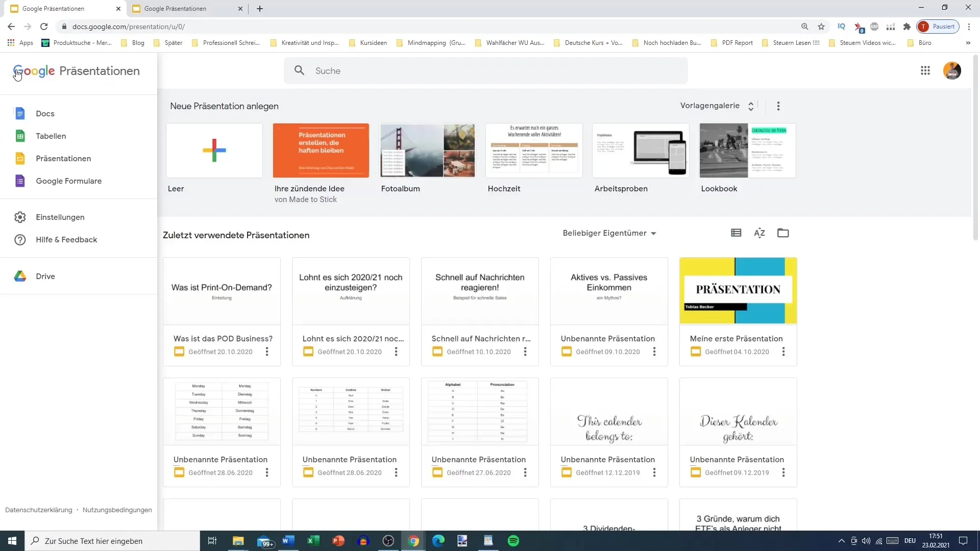Show more bookmarks with chevron

pyautogui.click(x=968, y=43)
